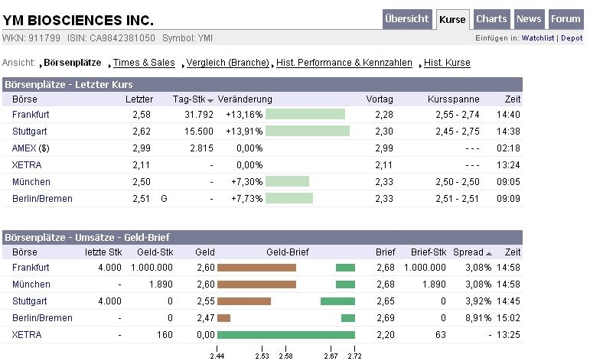The image size is (590, 364).
Task: Open Hist. Performance & Kennzahlen
Action: tap(344, 63)
